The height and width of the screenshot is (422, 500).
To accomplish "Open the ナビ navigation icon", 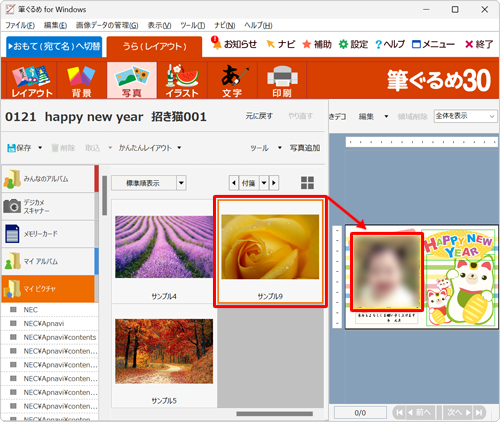I will pyautogui.click(x=281, y=44).
